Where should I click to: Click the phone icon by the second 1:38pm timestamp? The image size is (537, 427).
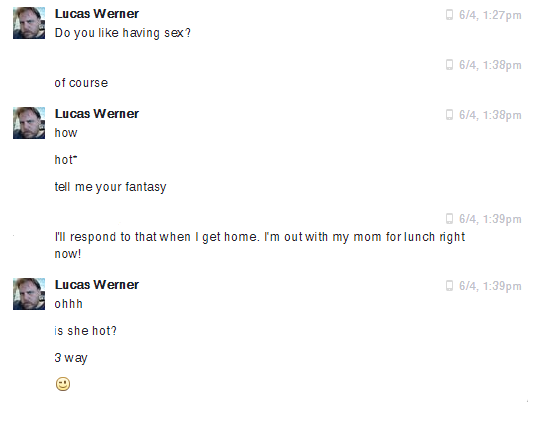click(x=449, y=115)
